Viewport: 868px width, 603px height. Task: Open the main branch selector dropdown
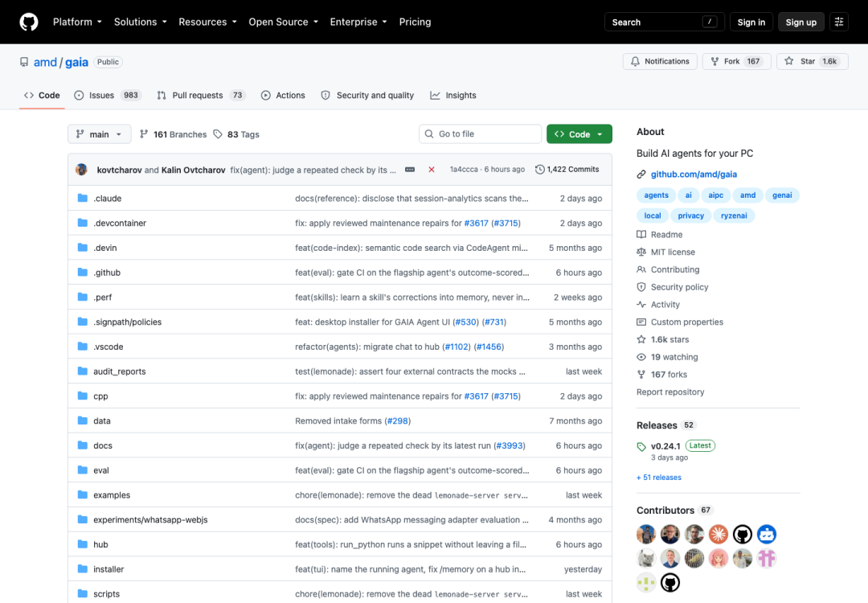coord(99,134)
